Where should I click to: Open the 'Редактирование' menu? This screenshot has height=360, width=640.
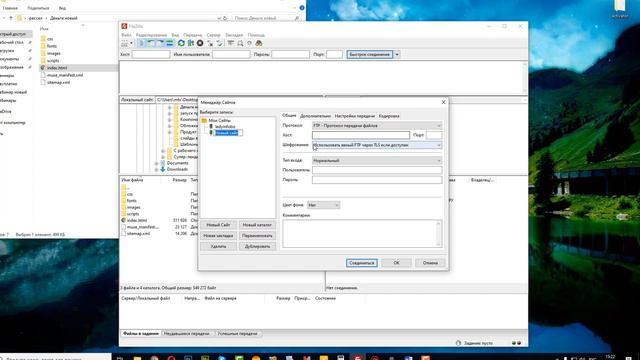coord(151,35)
